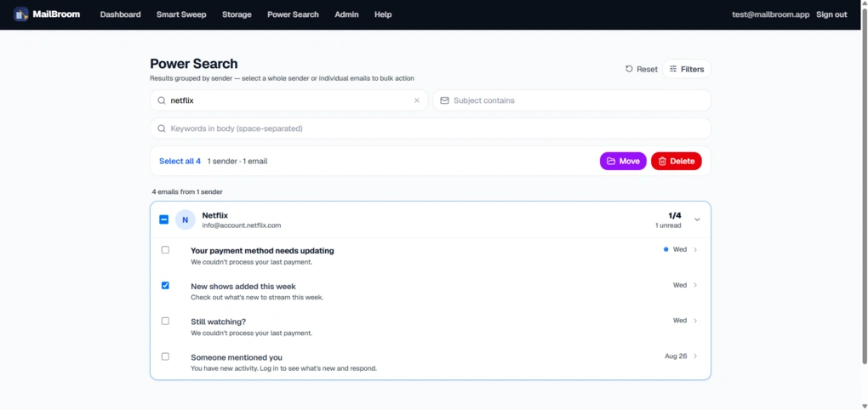This screenshot has width=868, height=410.
Task: Click the Netflix sender avatar N
Action: coord(185,219)
